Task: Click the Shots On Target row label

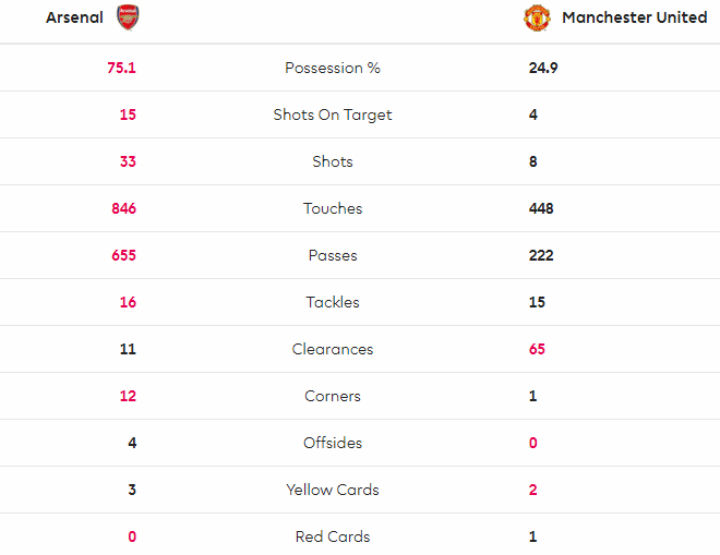Action: coord(332,115)
